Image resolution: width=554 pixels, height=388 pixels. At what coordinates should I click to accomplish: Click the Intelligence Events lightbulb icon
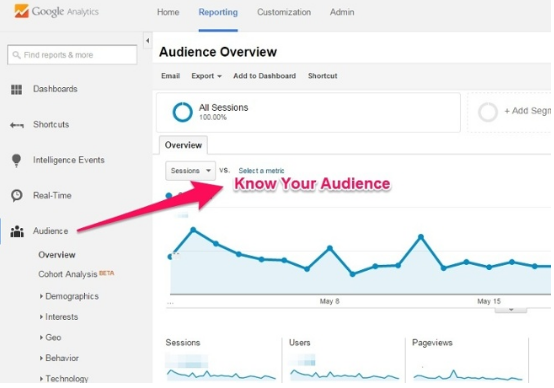point(16,160)
